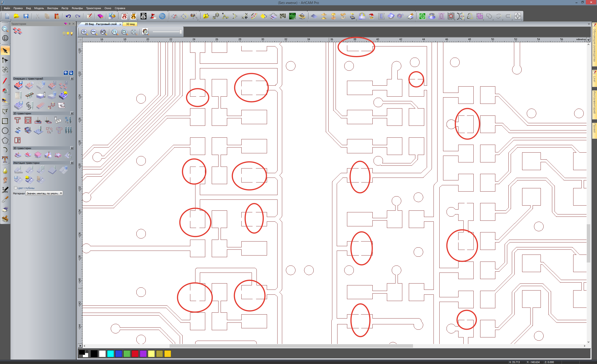The image size is (597, 364).
Task: Open the Траектории menu
Action: click(x=93, y=8)
